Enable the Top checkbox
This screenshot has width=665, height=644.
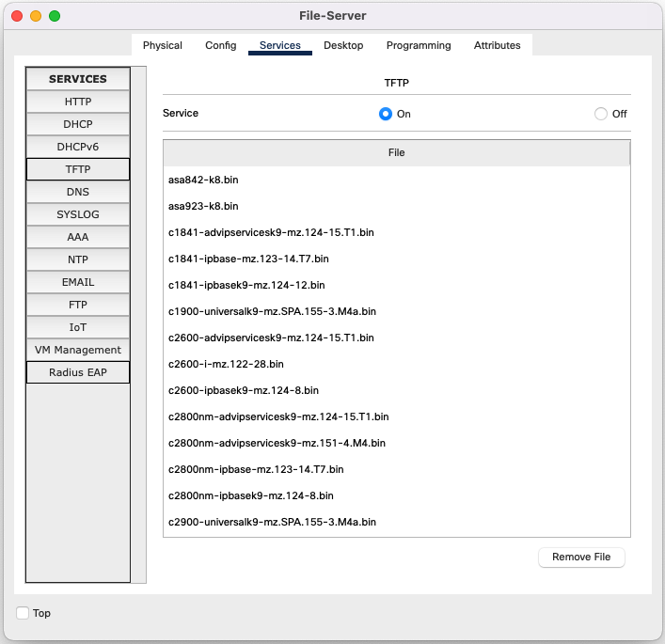[24, 613]
